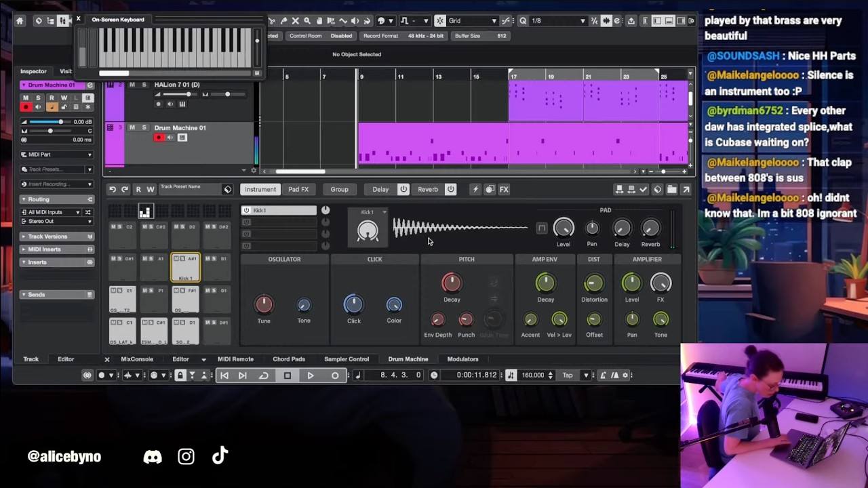Screen dimensions: 868x488
Task: Go to previous marker transport button
Action: tap(224, 375)
